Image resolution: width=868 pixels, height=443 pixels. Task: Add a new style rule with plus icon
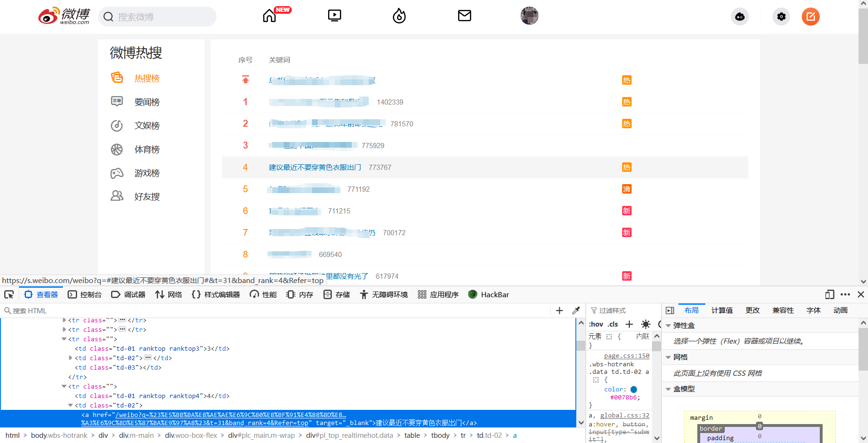[629, 324]
